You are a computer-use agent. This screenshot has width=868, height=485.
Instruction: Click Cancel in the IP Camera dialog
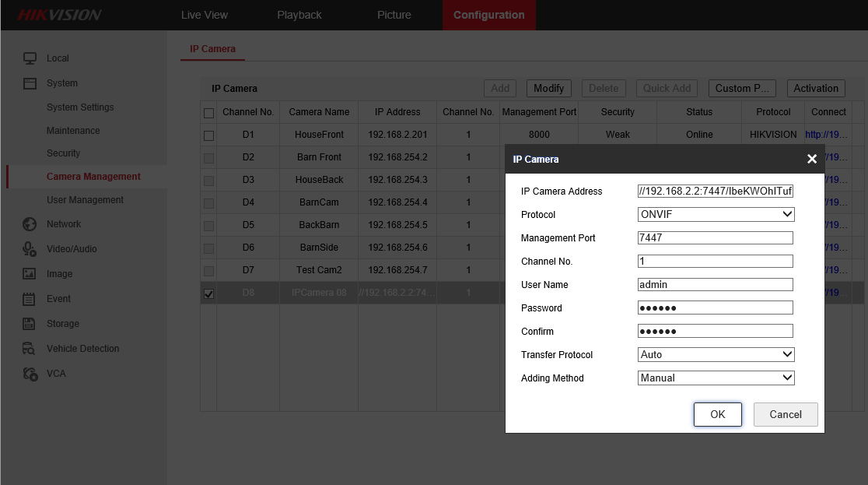point(785,414)
